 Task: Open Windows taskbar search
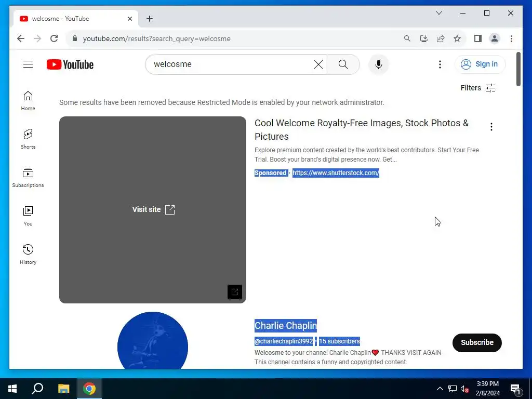click(x=37, y=389)
